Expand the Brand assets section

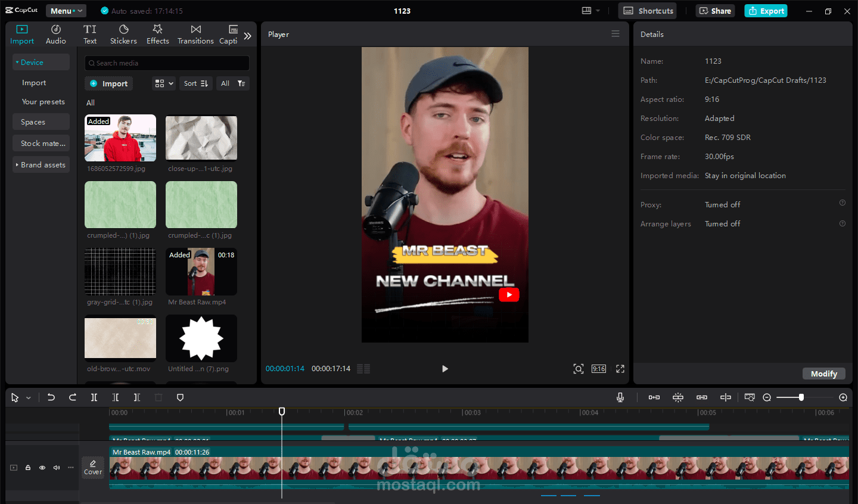point(41,164)
